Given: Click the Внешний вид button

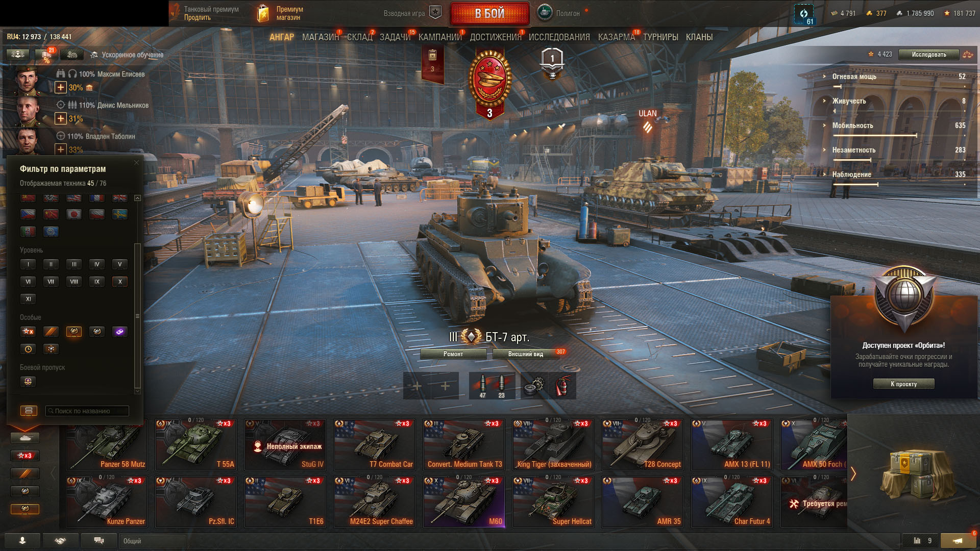Looking at the screenshot, I should click(526, 354).
